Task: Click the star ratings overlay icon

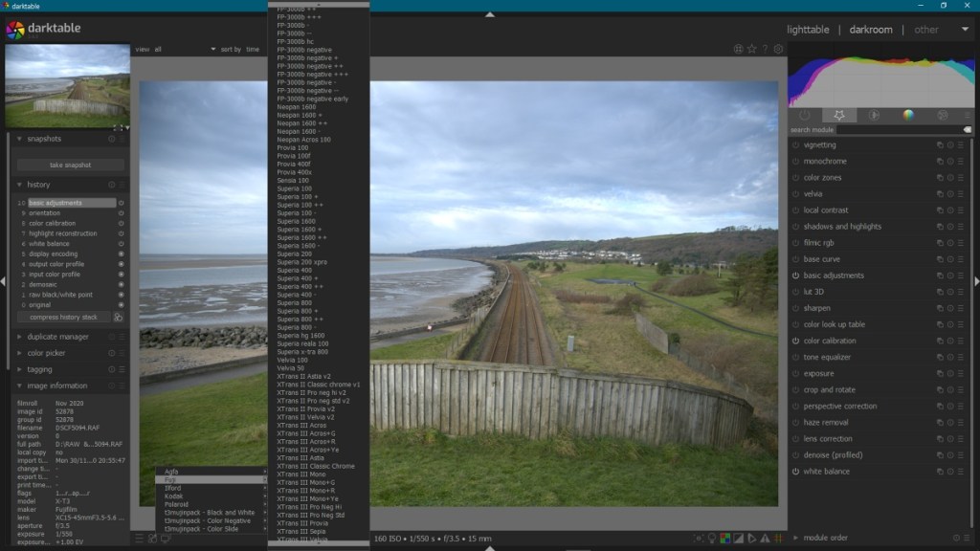Action: pos(751,49)
